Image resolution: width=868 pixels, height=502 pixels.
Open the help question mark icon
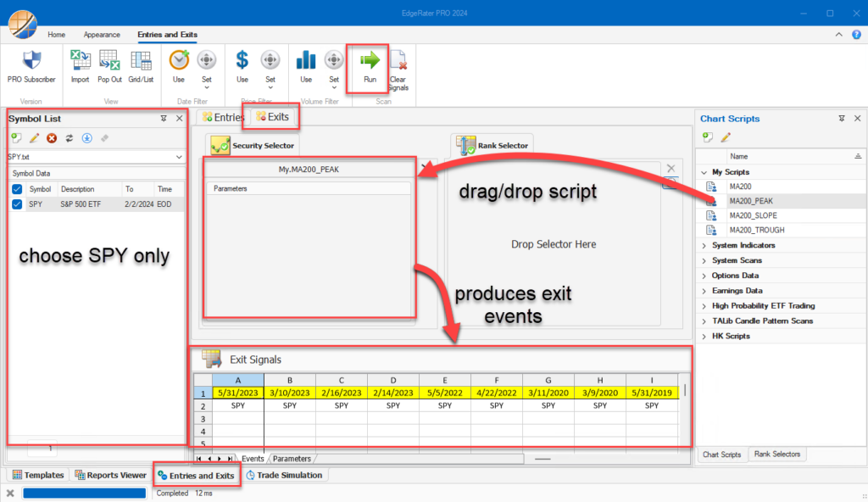click(856, 35)
